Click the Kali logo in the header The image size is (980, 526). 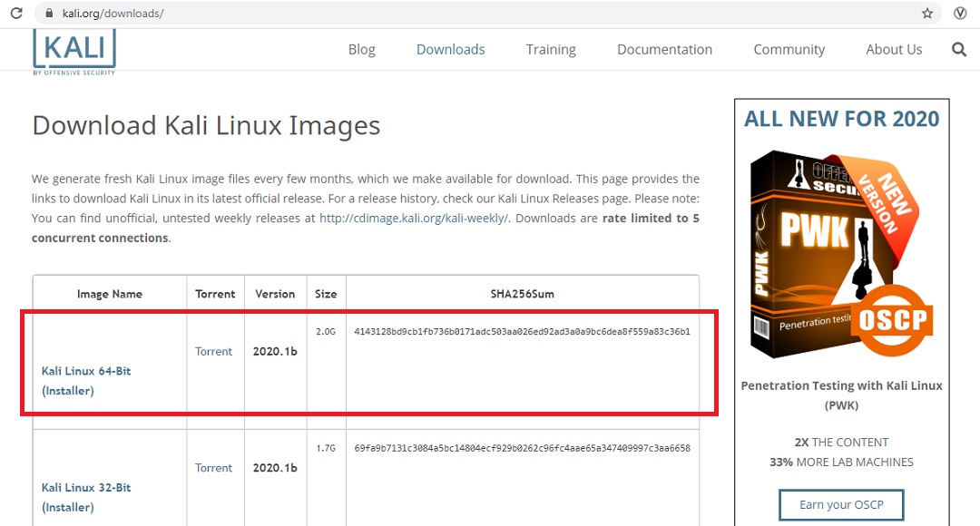74,53
